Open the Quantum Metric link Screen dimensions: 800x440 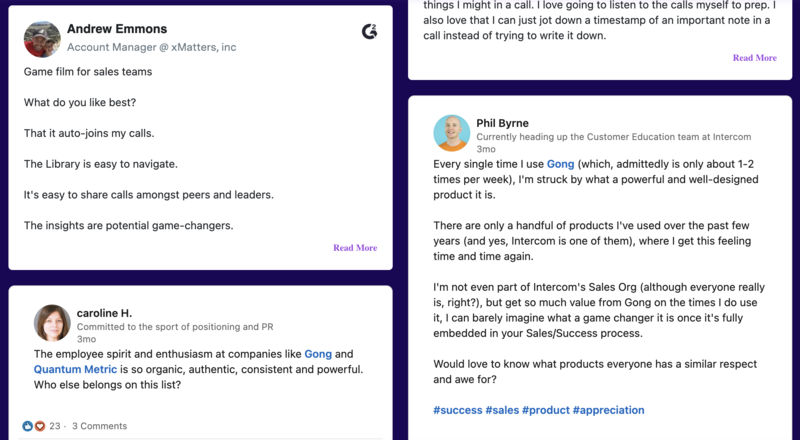point(72,369)
